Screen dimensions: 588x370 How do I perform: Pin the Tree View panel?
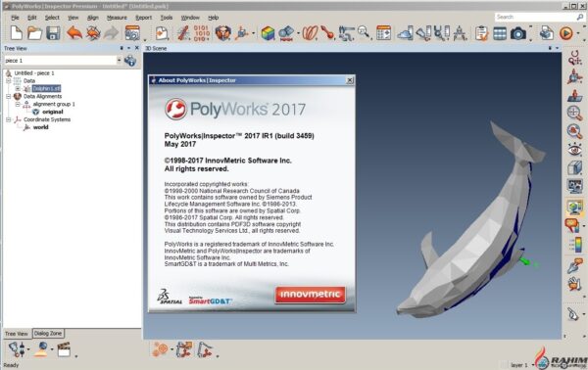(122, 48)
